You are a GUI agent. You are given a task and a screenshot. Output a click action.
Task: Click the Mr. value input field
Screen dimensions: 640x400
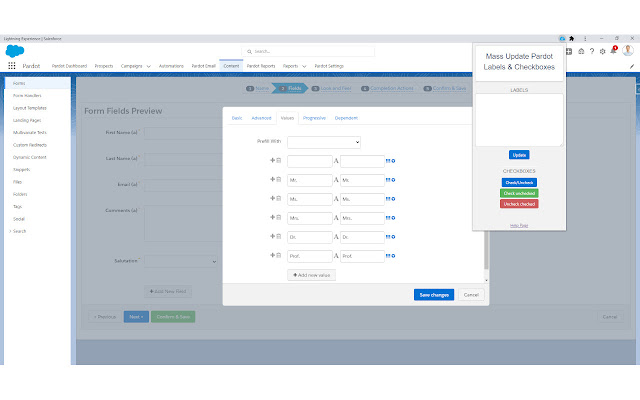pyautogui.click(x=310, y=180)
